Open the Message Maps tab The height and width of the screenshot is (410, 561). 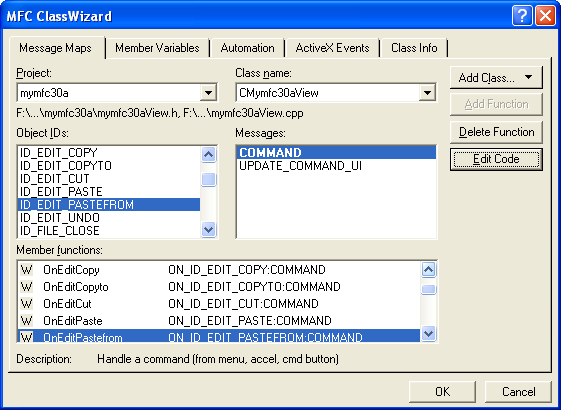(55, 48)
